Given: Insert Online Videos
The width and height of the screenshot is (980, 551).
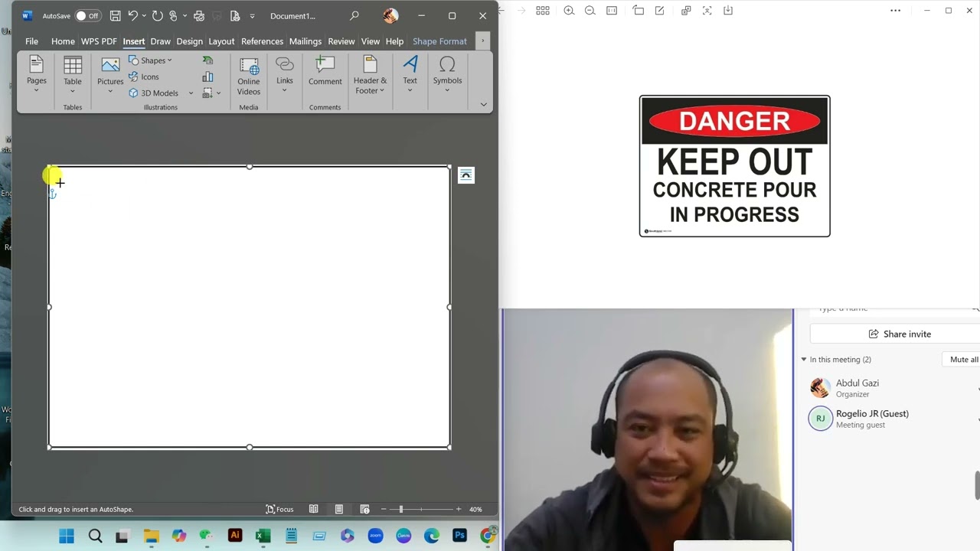Looking at the screenshot, I should click(249, 77).
